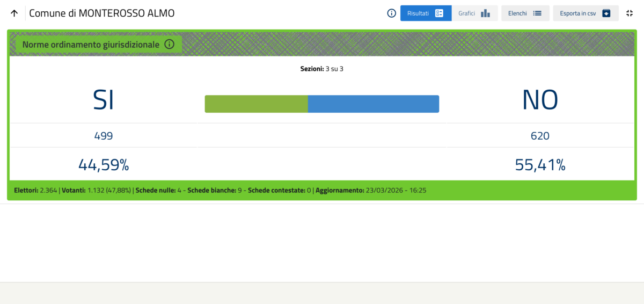Exit fullscreen using the collapse arrows icon

(630, 13)
